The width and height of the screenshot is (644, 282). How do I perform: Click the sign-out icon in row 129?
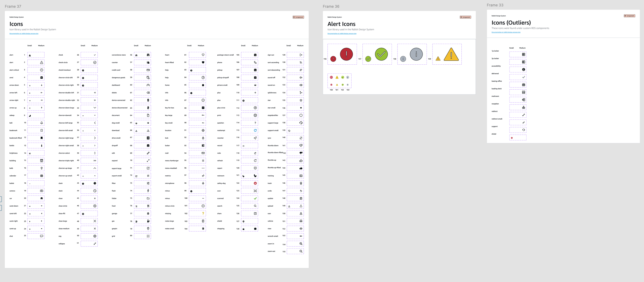[x=301, y=55]
